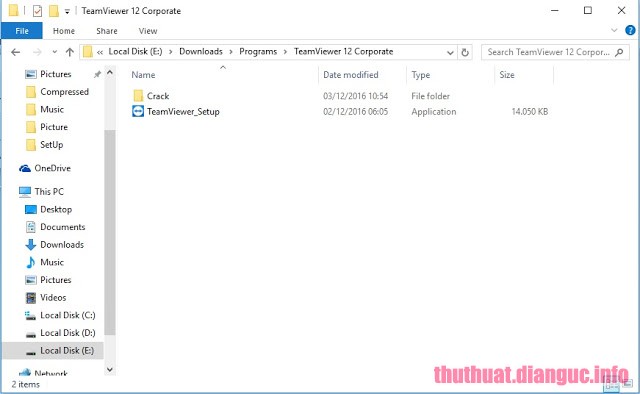Image resolution: width=640 pixels, height=394 pixels.
Task: Select the TeamViewer_Setup file name
Action: [183, 111]
